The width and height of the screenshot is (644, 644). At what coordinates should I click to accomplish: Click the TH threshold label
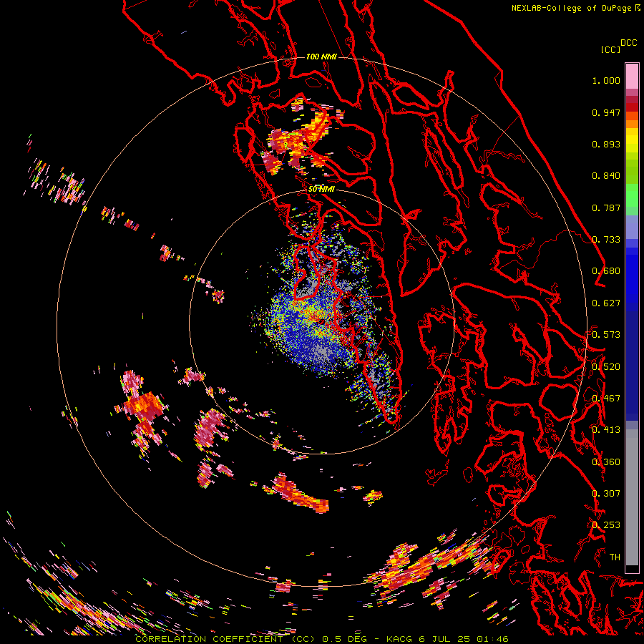(x=615, y=557)
